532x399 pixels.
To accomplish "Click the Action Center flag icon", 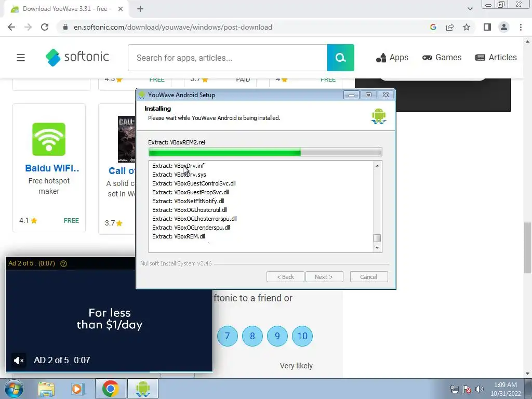I will tap(467, 389).
